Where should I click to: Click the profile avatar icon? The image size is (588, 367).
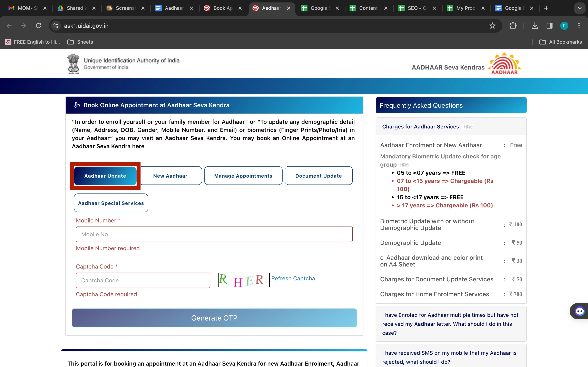click(x=564, y=25)
